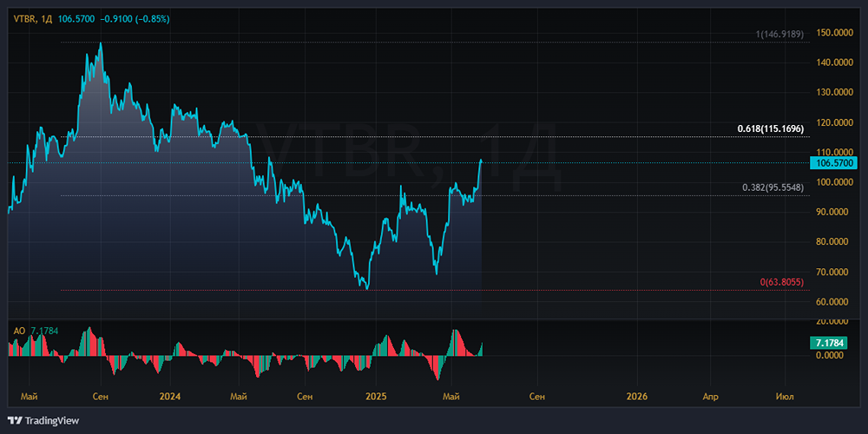
Task: Click the 1Д interval label
Action: [x=47, y=19]
